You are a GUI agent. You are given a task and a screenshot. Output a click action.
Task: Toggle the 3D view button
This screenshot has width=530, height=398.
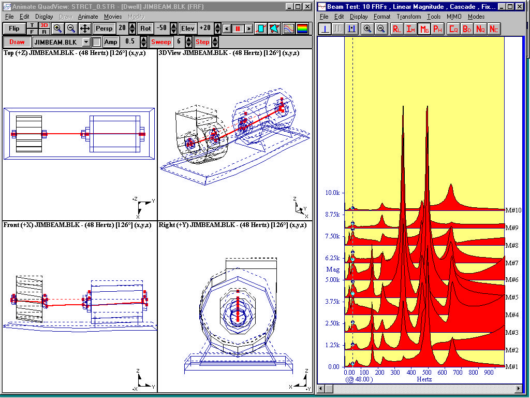click(x=44, y=25)
